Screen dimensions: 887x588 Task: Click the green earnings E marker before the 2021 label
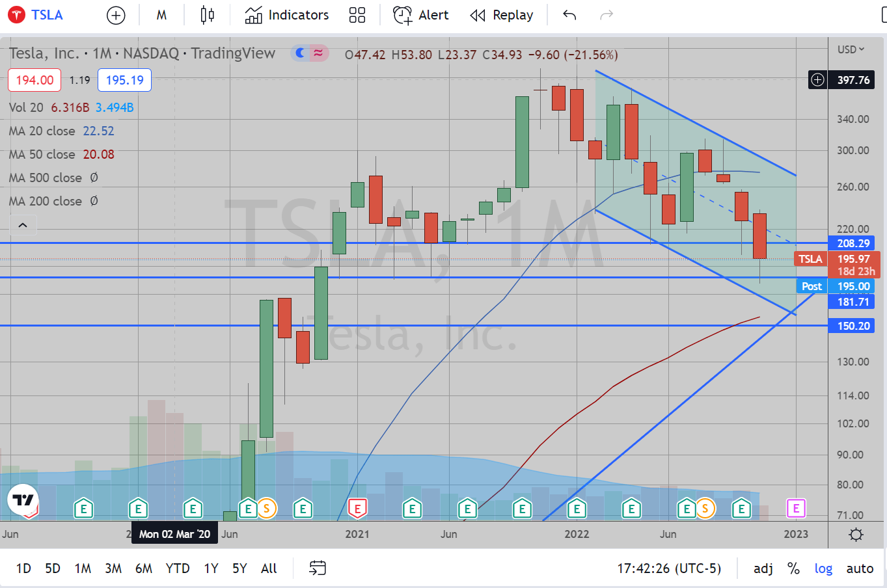[303, 508]
